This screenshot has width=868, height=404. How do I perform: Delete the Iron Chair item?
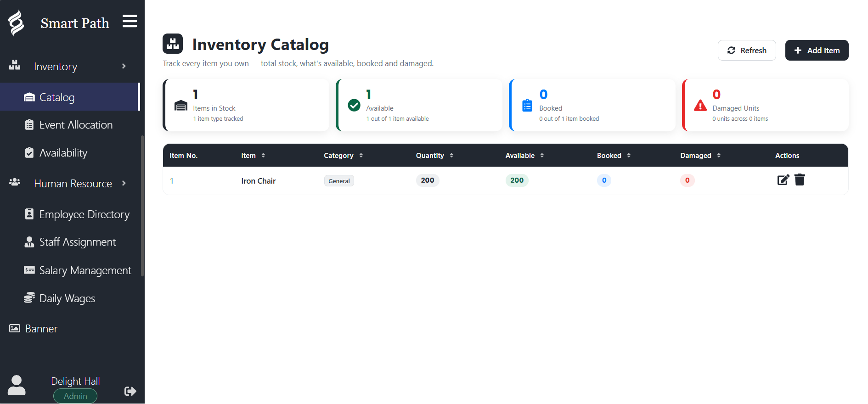tap(800, 180)
